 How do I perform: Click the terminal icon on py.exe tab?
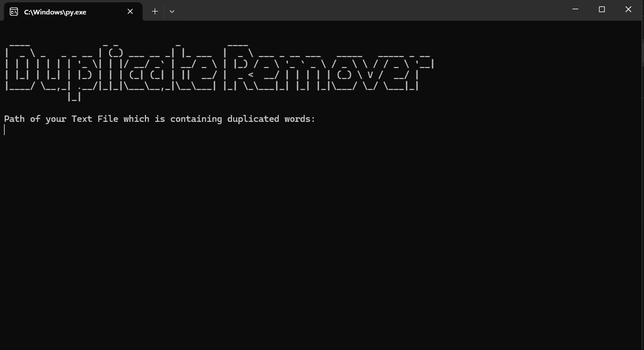(14, 12)
